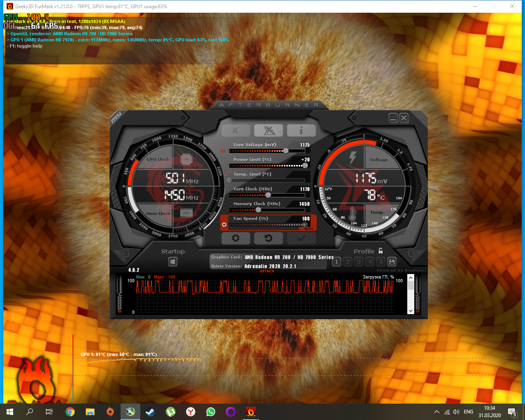Click the Memory Clock slider handle

[258, 210]
